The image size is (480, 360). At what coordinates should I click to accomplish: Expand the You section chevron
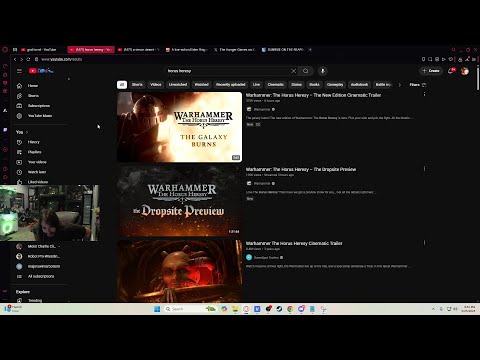pos(27,132)
